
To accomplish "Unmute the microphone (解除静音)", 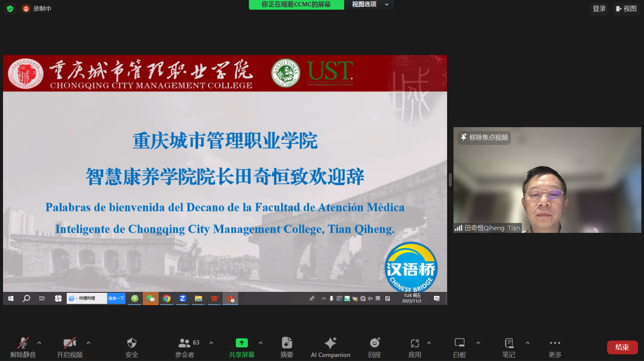I will 23,343.
